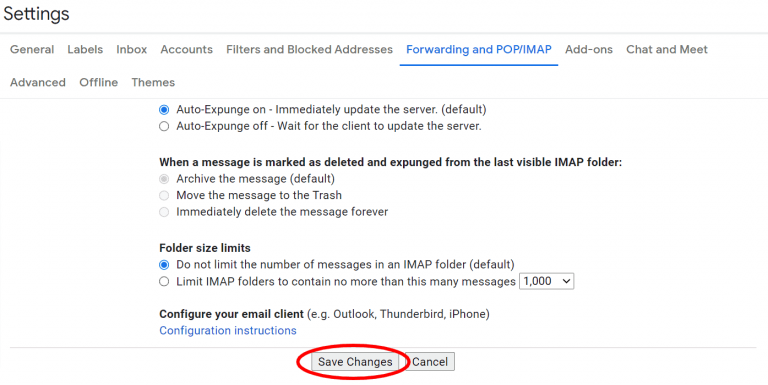Select Auto-Expunge off radio option

[164, 126]
